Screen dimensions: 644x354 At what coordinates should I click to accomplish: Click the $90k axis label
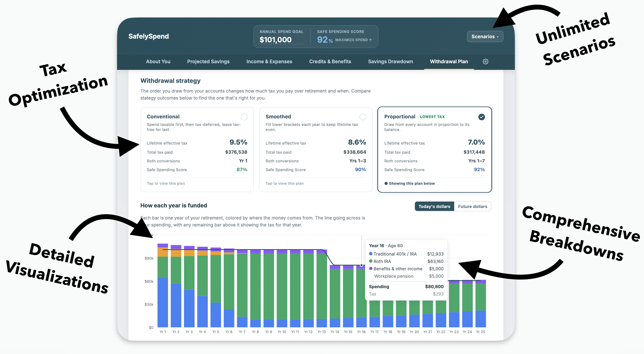149,258
